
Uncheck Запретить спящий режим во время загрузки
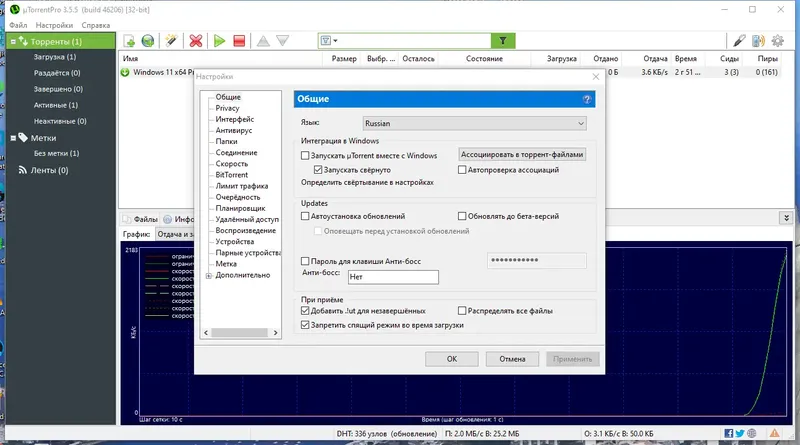coord(305,325)
